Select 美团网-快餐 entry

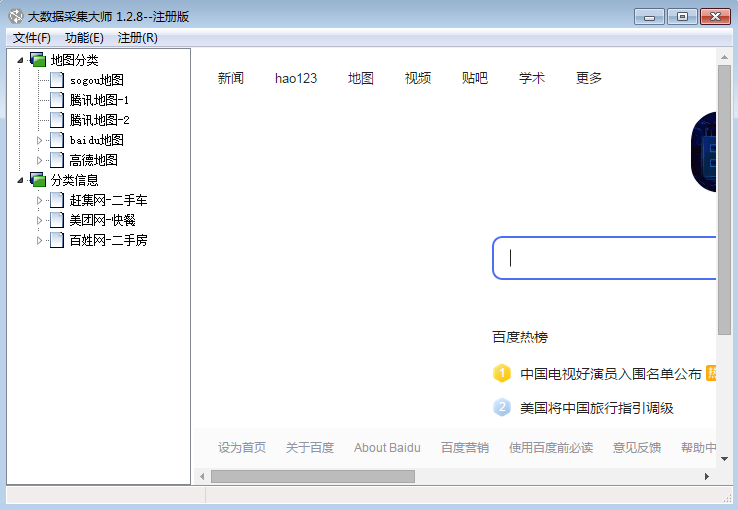tap(102, 220)
